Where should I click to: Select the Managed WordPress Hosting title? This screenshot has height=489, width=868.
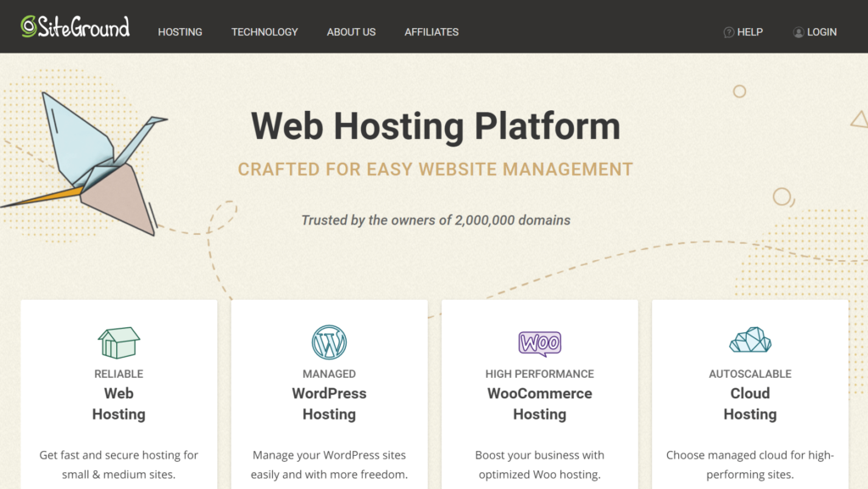tap(329, 403)
